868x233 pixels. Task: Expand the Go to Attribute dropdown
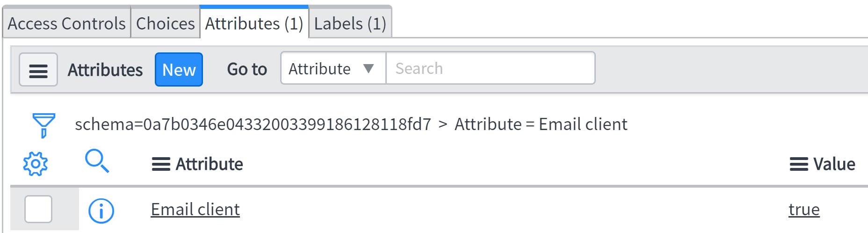tap(333, 68)
